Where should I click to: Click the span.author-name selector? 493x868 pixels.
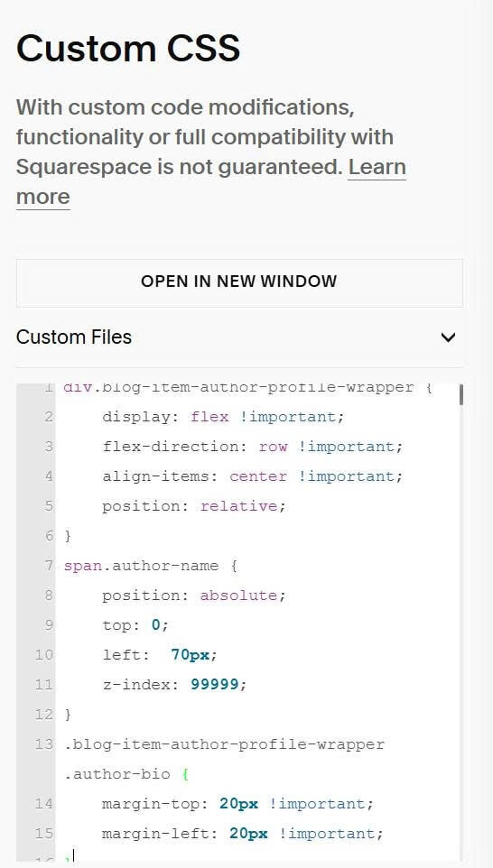tap(141, 566)
